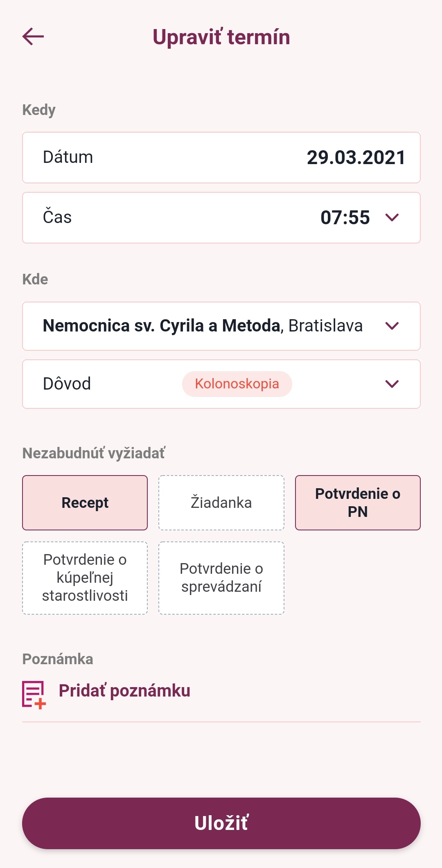Click the Čas field label
The width and height of the screenshot is (442, 868).
point(57,217)
